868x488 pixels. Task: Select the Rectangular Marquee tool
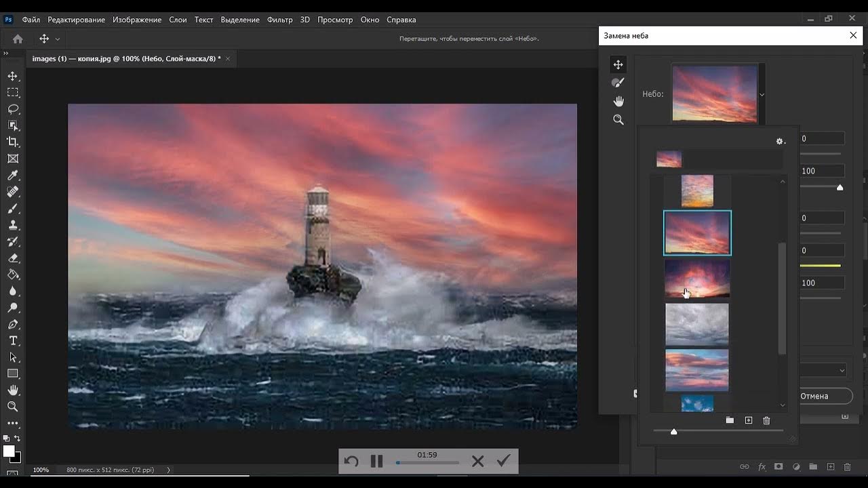pyautogui.click(x=12, y=92)
